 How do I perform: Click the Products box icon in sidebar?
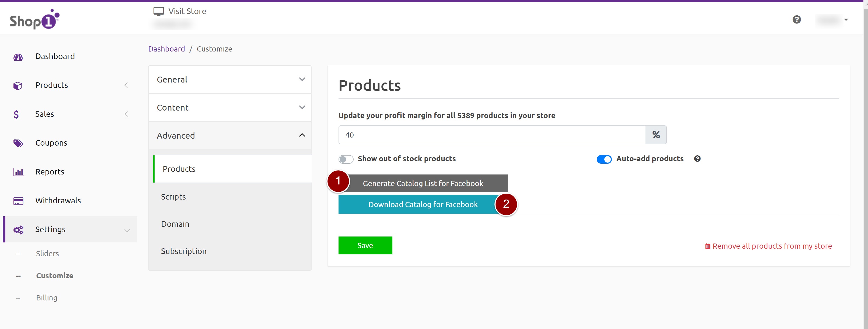(18, 86)
